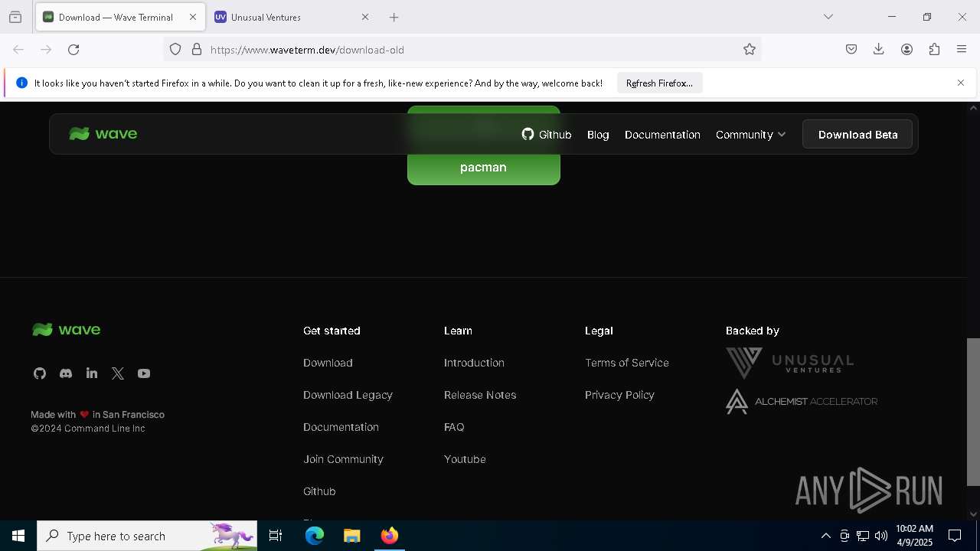Click the Alchemist Accelerator backer logo
980x551 pixels.
point(802,402)
